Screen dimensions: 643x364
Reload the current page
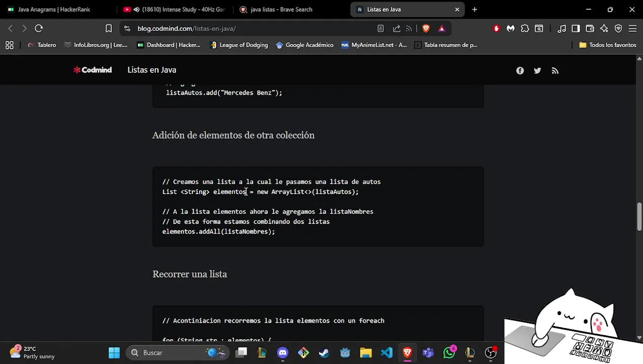pos(38,28)
